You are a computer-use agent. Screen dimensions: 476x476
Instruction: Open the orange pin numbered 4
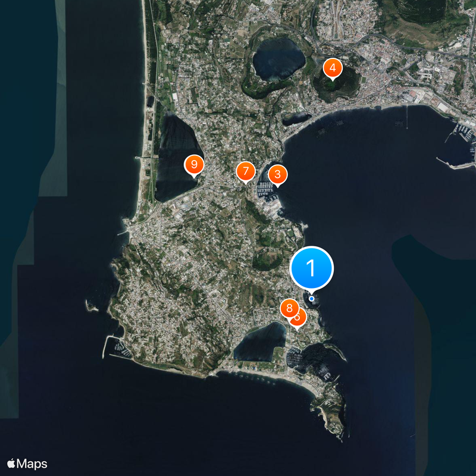333,68
